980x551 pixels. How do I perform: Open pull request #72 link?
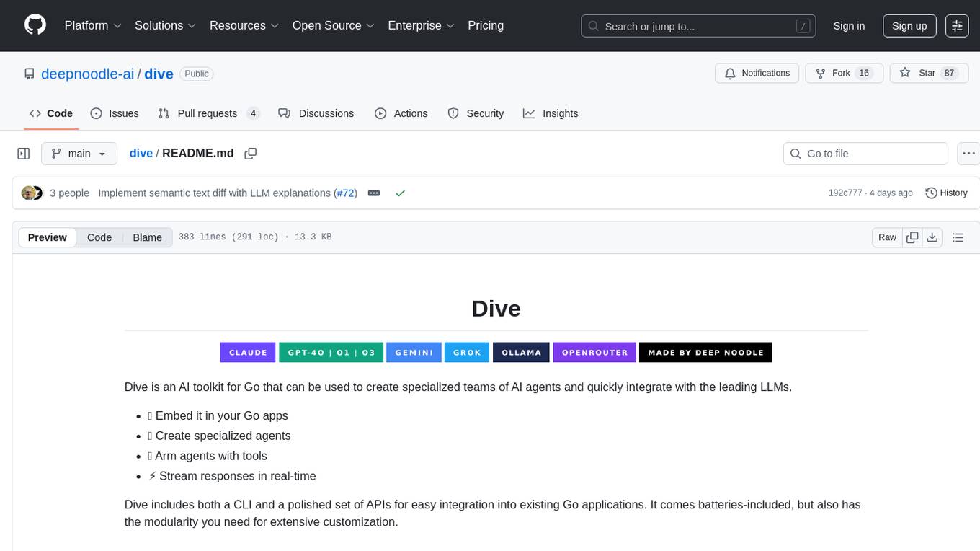click(346, 193)
